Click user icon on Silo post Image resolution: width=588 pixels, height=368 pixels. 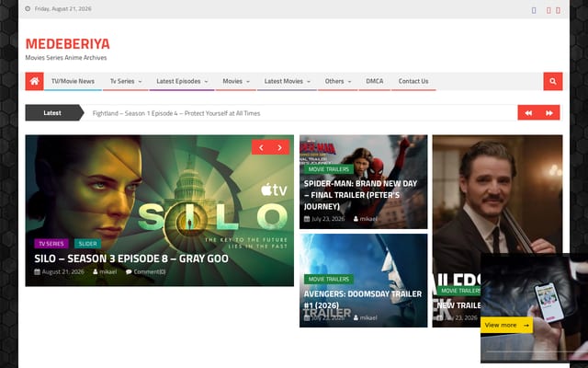[x=96, y=271]
